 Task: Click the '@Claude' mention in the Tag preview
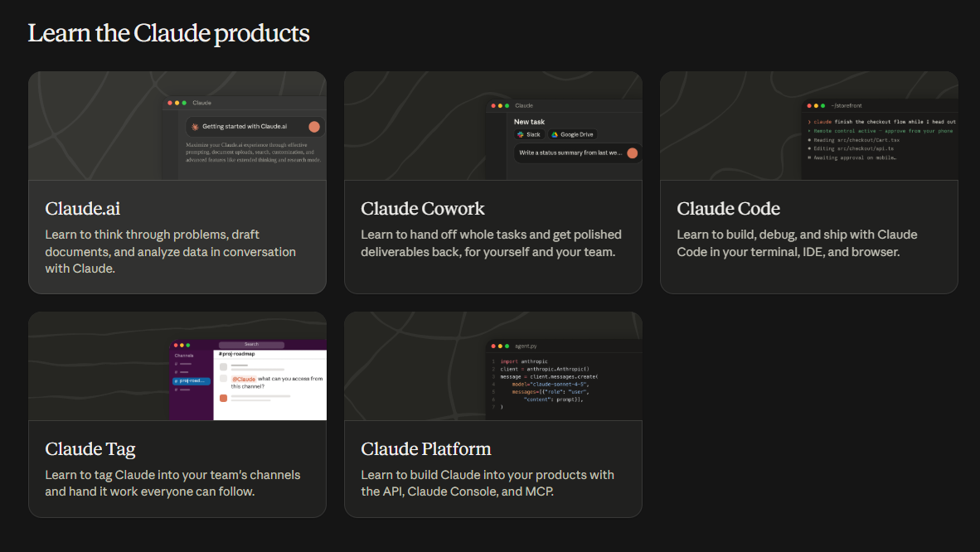click(244, 379)
